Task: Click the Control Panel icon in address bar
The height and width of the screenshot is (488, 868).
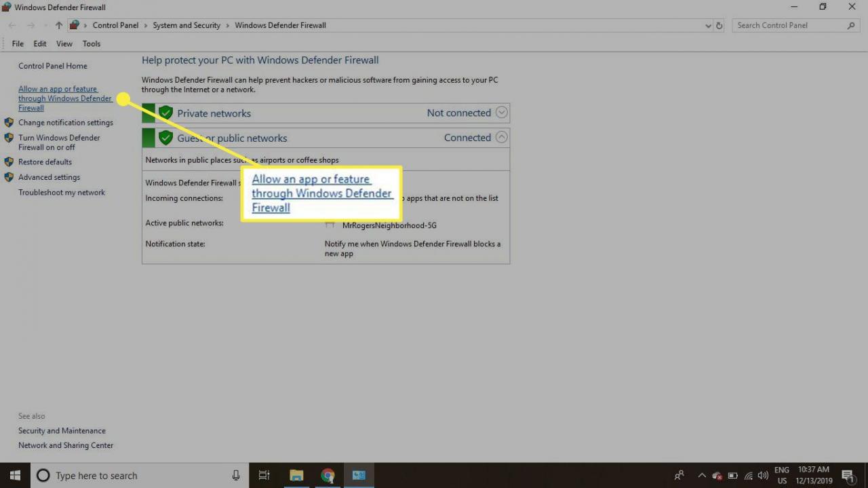Action: point(75,25)
